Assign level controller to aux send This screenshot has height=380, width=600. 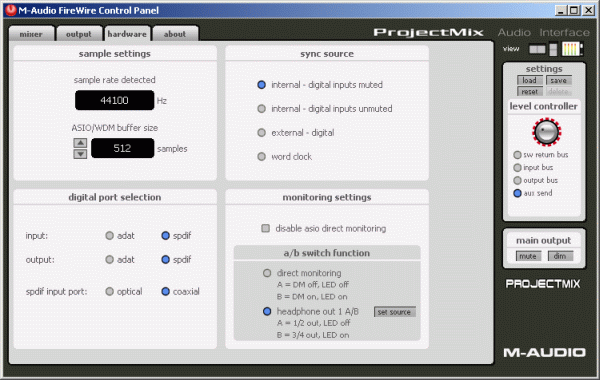pyautogui.click(x=517, y=193)
